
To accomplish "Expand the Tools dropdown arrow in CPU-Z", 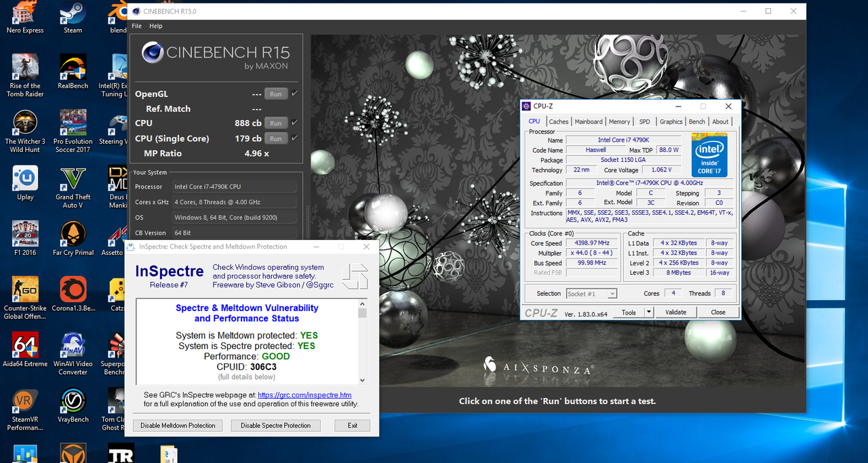I will point(649,312).
